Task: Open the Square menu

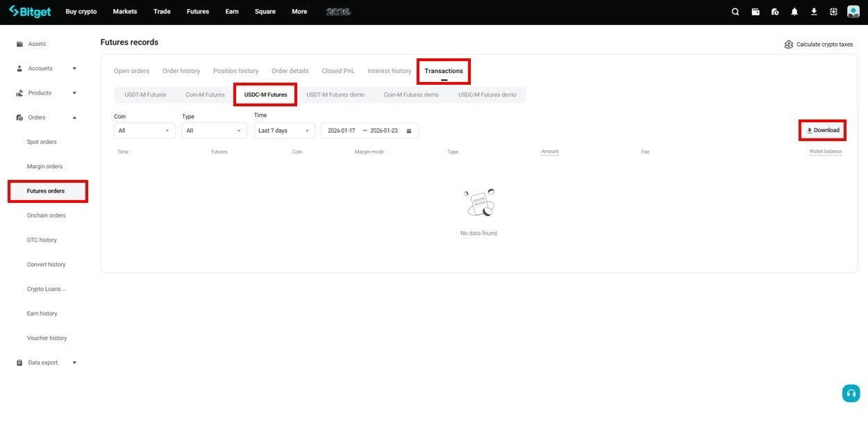Action: tap(265, 12)
